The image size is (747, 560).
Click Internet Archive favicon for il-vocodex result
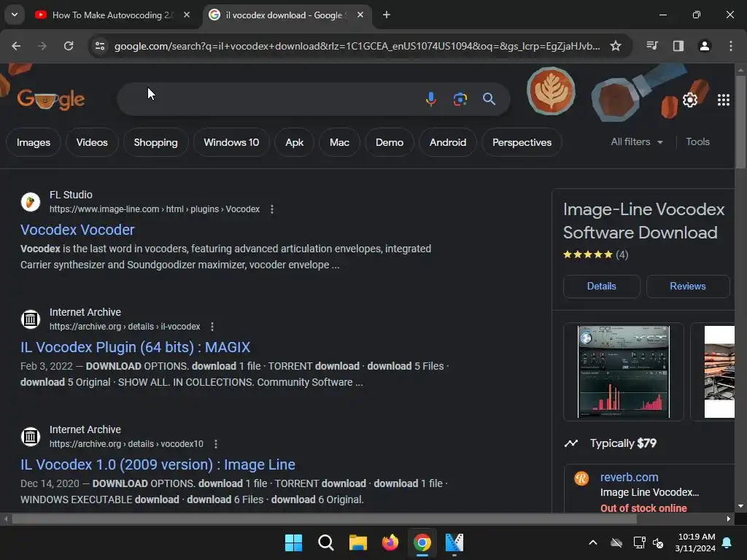31,319
